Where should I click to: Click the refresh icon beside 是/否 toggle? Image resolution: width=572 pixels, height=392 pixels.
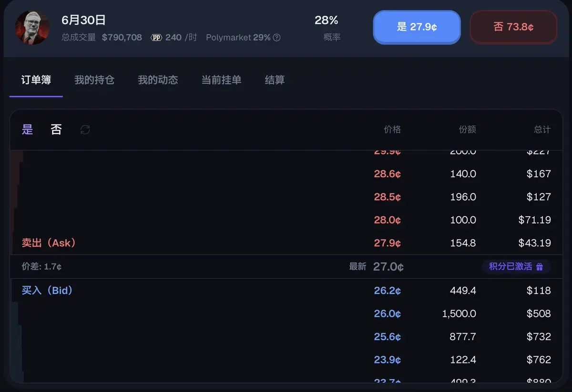click(85, 130)
